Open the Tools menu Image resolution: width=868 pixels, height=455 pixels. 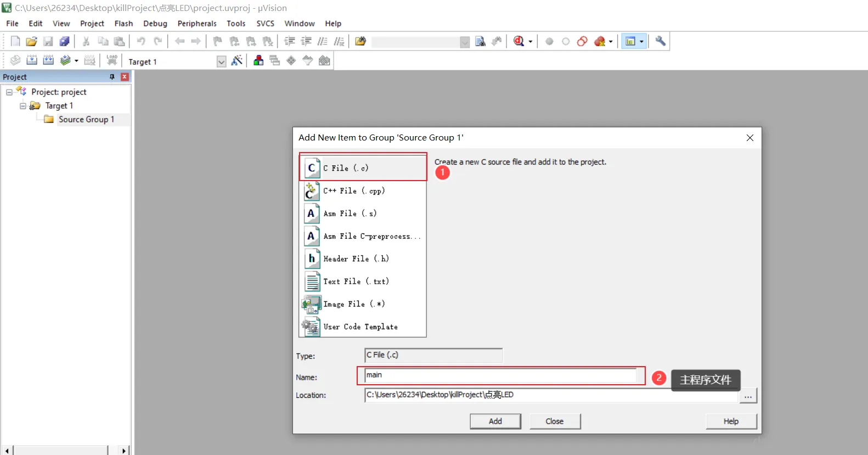[236, 24]
